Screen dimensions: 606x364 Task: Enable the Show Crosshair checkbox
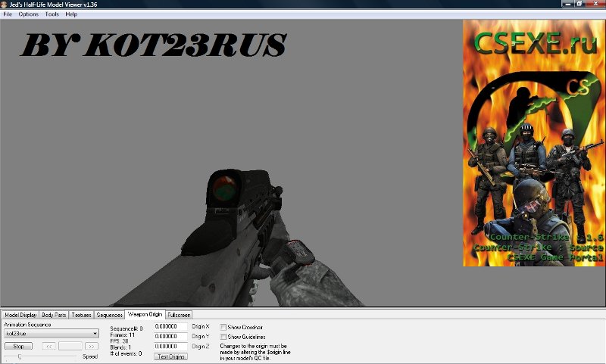223,327
